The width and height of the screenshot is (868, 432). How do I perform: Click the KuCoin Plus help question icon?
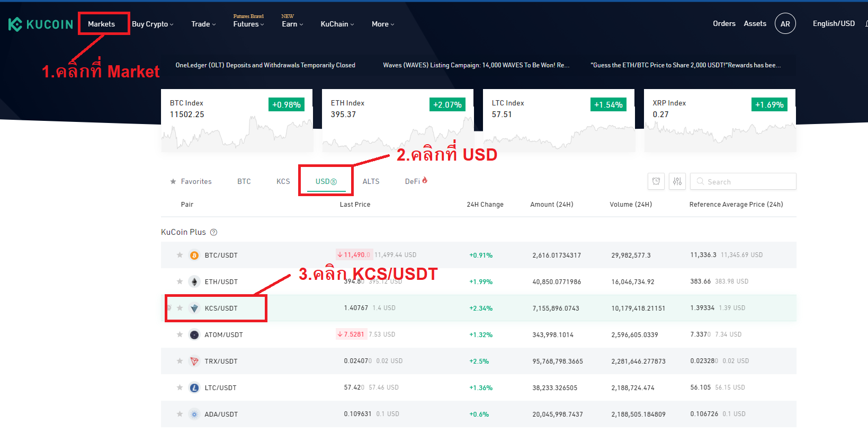click(x=214, y=232)
